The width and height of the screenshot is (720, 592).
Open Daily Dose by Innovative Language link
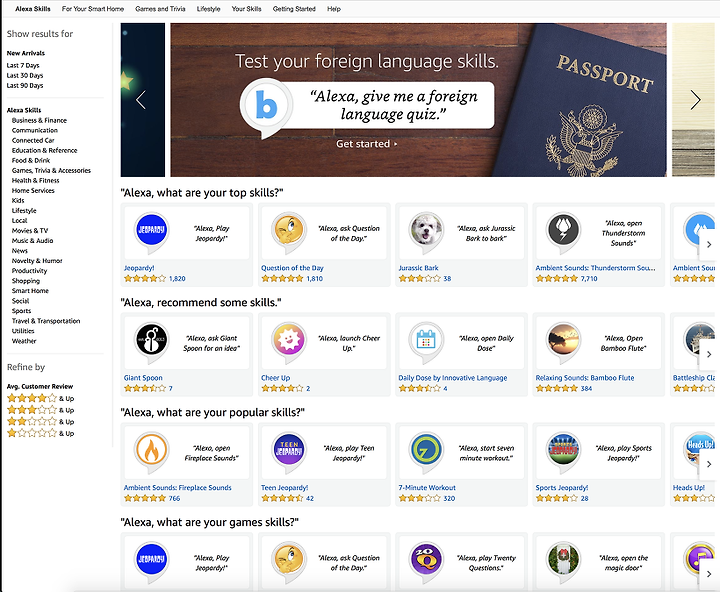(x=452, y=378)
